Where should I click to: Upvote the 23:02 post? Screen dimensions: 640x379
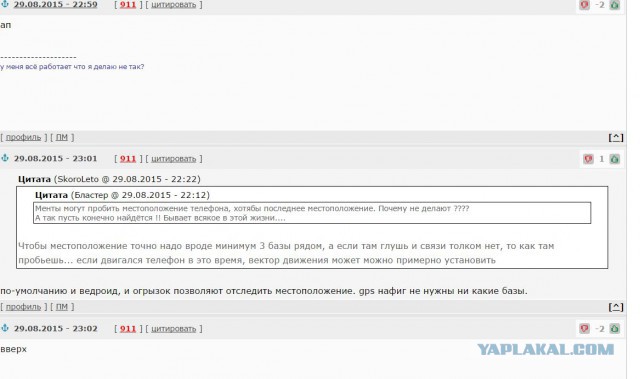[x=615, y=328]
